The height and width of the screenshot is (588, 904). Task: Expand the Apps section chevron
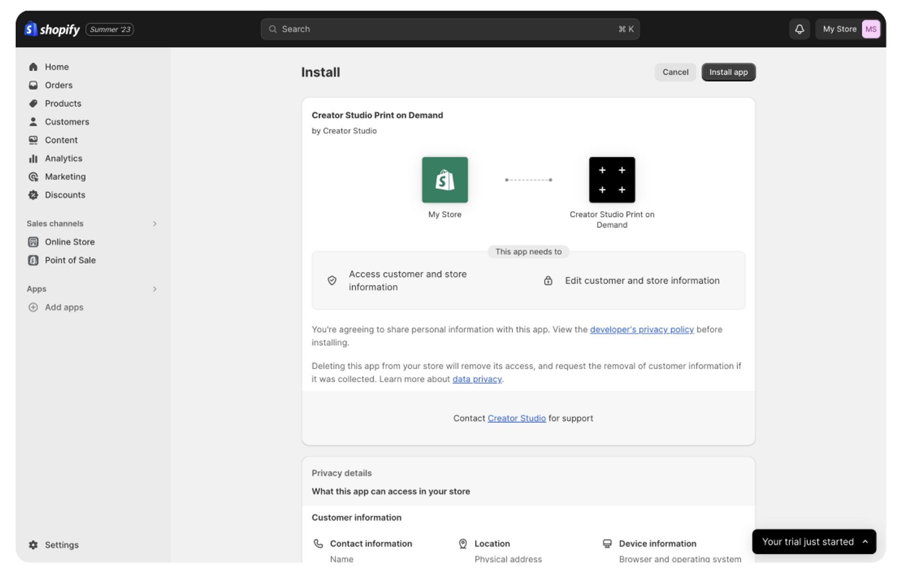154,289
